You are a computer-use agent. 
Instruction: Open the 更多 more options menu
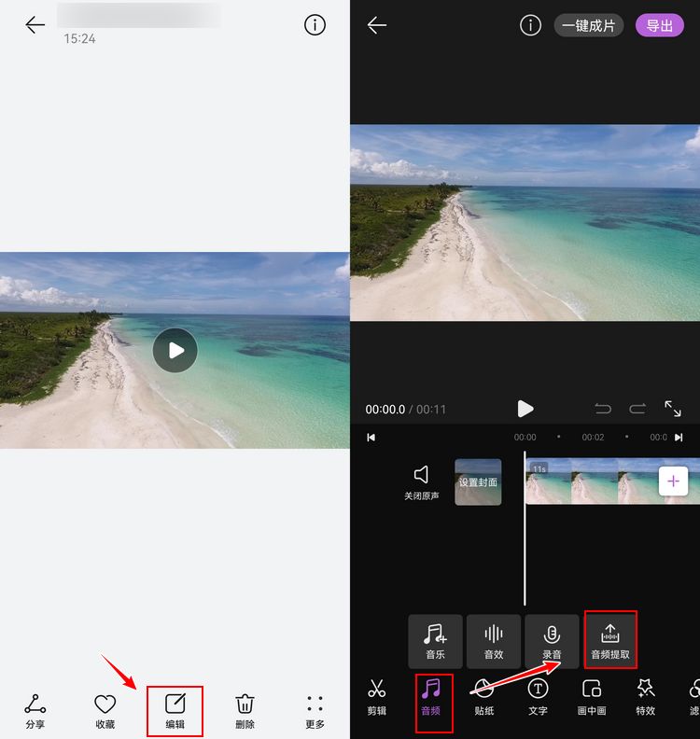coord(315,711)
